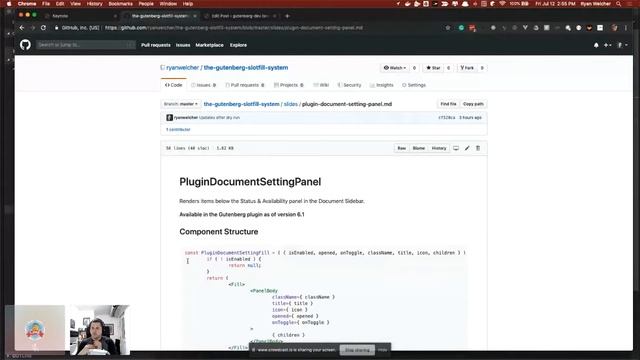The height and width of the screenshot is (360, 640).
Task: Select the Code tab
Action: tap(173, 85)
